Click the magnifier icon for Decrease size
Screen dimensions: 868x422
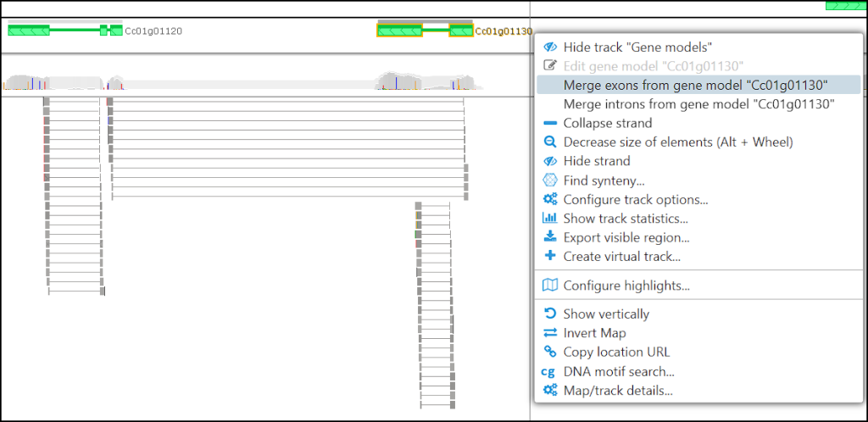point(549,142)
